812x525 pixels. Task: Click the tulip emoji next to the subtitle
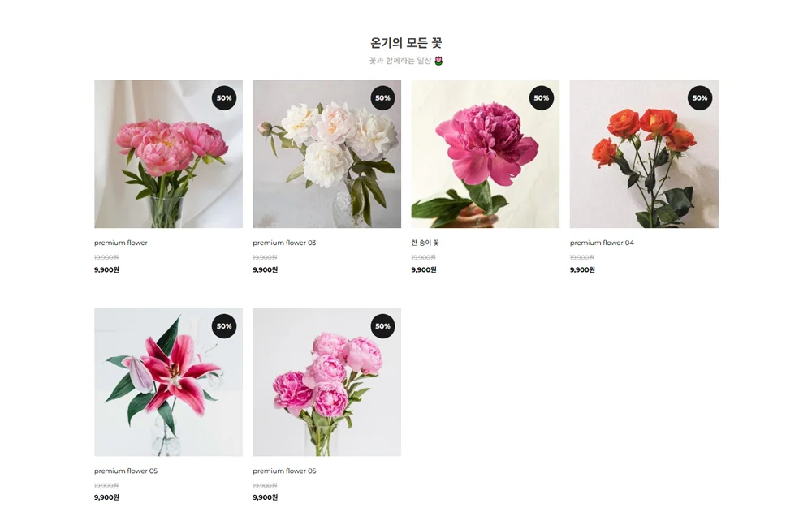click(x=438, y=61)
